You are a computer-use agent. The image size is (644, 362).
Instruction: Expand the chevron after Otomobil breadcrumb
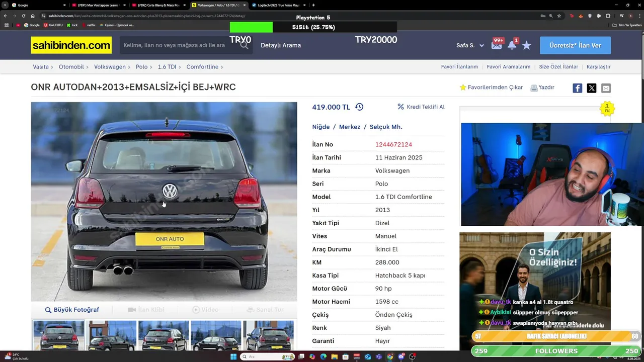pos(87,67)
